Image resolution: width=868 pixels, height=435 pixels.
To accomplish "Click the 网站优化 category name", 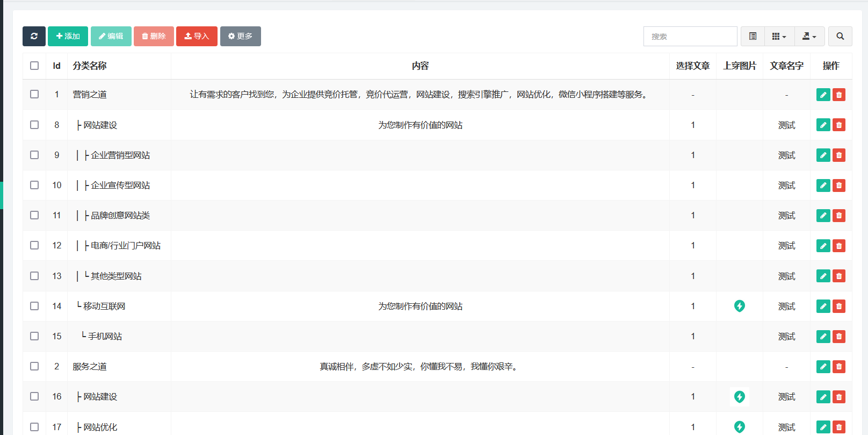I will pyautogui.click(x=100, y=427).
